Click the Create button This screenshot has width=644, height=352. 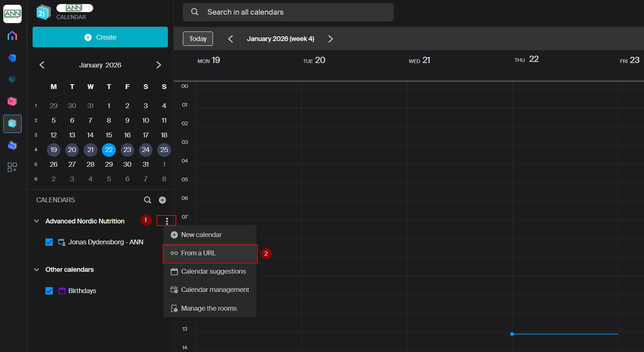(100, 37)
